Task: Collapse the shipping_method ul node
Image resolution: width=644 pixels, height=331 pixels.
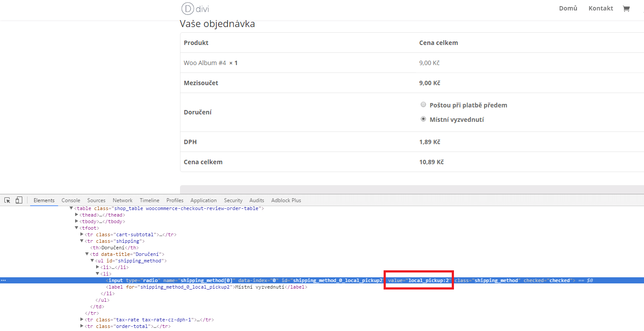Action: pyautogui.click(x=92, y=261)
